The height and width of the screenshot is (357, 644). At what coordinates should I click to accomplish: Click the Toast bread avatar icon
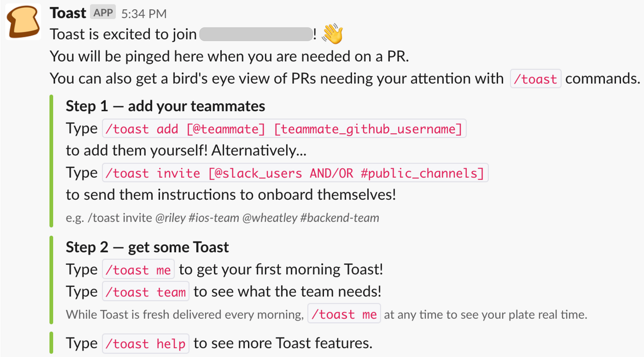pos(23,22)
